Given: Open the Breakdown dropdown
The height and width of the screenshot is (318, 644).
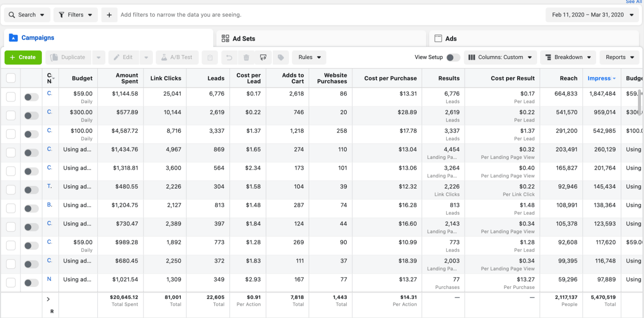Looking at the screenshot, I should (x=568, y=57).
